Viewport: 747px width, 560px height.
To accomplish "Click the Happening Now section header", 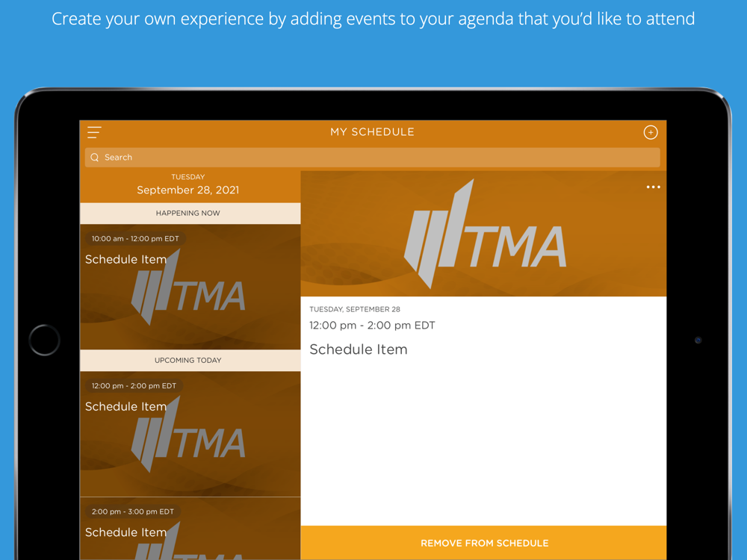I will tap(190, 214).
